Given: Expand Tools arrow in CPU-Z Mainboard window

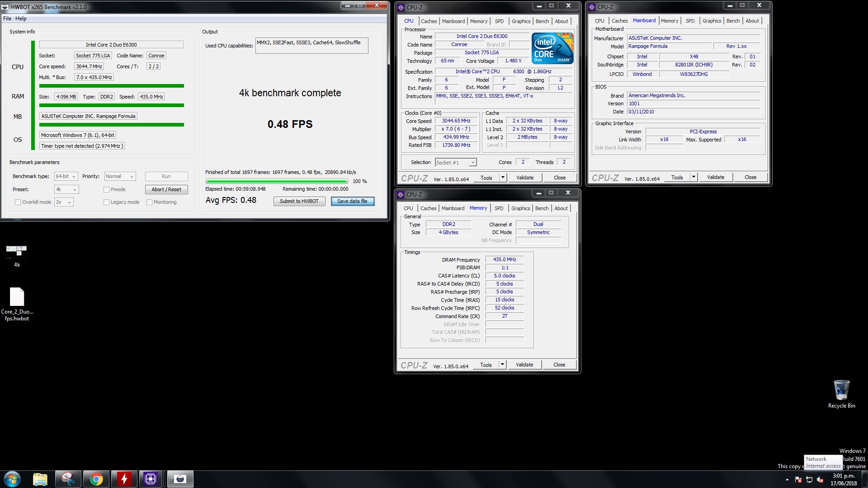Looking at the screenshot, I should point(693,177).
